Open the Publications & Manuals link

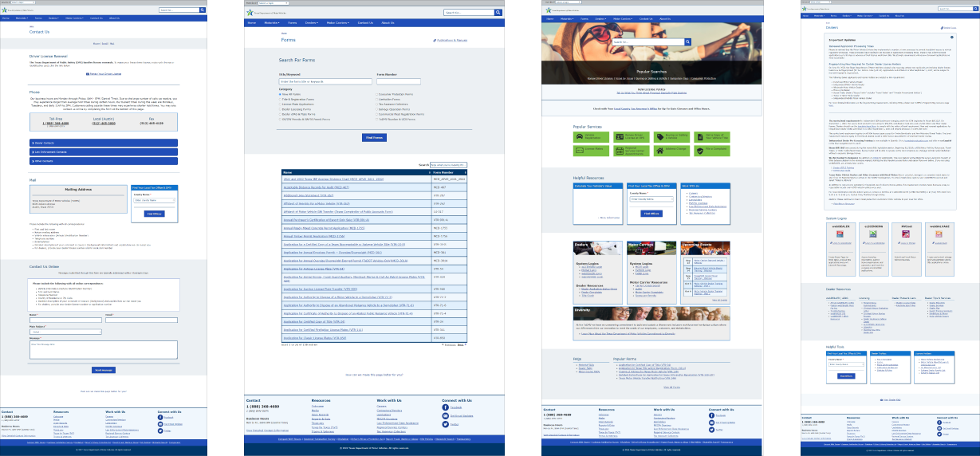pos(451,40)
